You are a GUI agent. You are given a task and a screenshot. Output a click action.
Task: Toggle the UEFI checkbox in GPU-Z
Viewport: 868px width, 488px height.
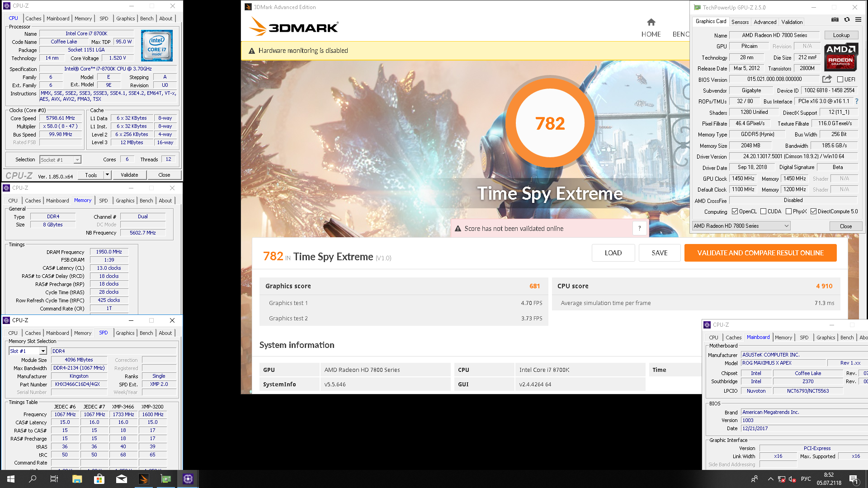tap(840, 80)
